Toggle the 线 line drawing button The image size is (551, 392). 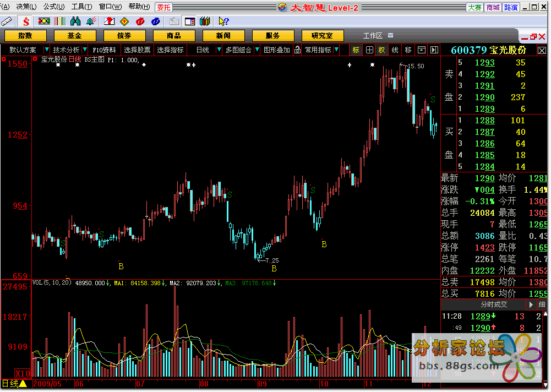pos(395,50)
